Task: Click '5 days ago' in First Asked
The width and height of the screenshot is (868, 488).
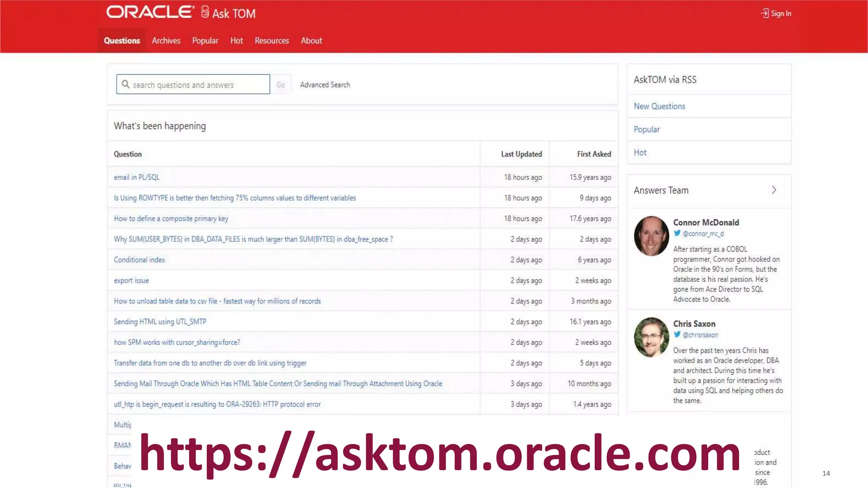Action: pyautogui.click(x=595, y=363)
